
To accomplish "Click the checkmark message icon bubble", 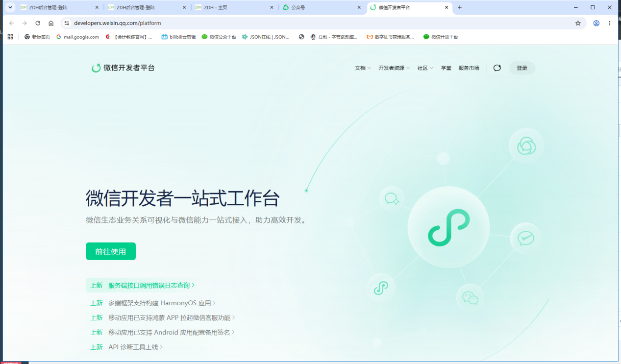I will point(525,238).
